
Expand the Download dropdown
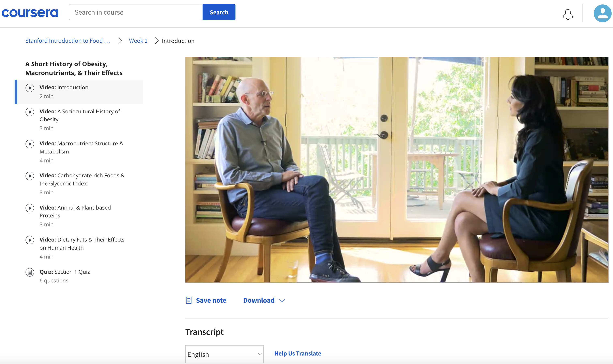coord(259,300)
